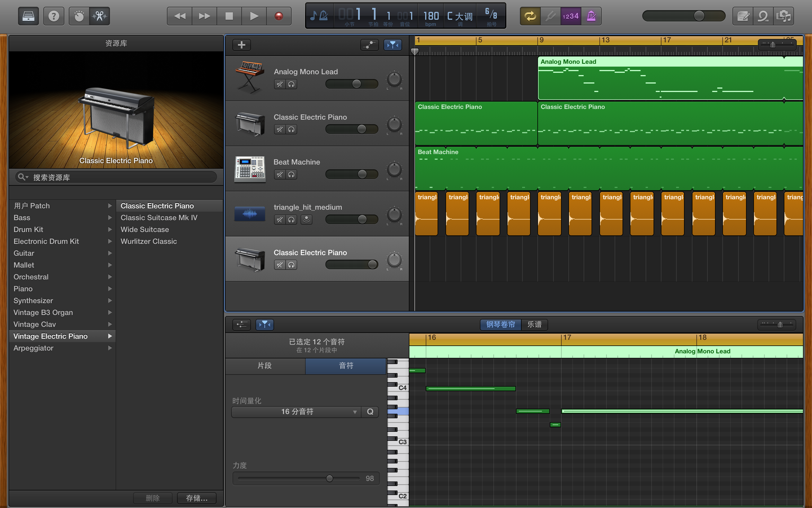
Task: Toggle the Cycle loop button
Action: 530,16
